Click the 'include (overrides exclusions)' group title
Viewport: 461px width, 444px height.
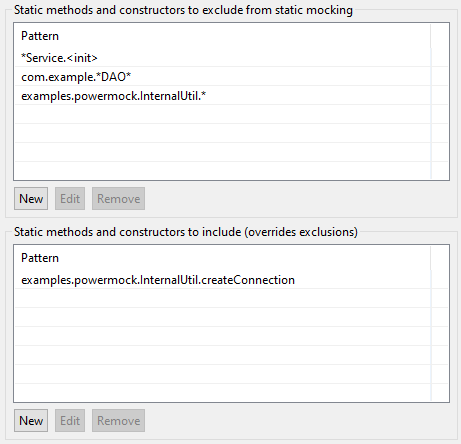click(186, 232)
